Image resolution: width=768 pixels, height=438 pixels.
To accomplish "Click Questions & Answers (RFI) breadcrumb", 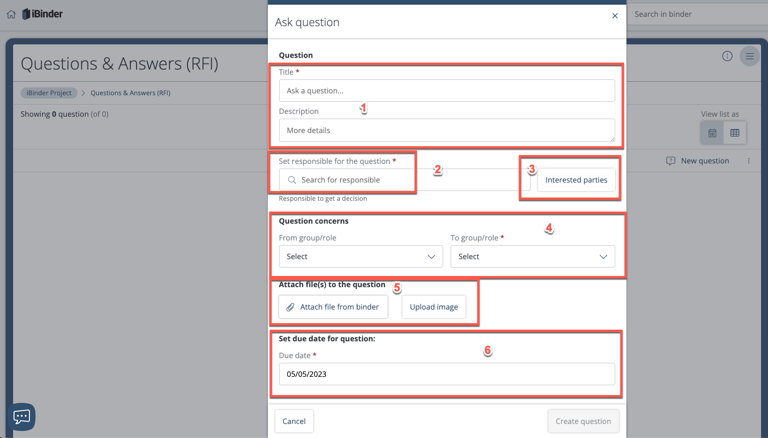I will pyautogui.click(x=130, y=93).
